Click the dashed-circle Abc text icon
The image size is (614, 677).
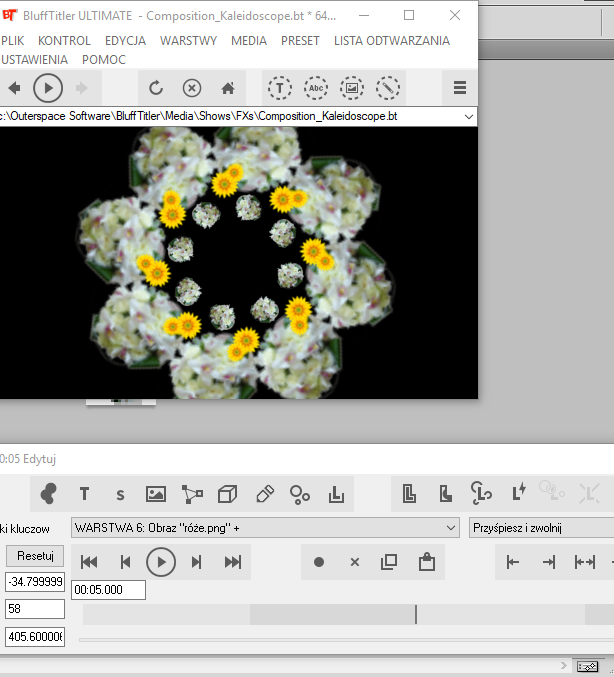(316, 88)
